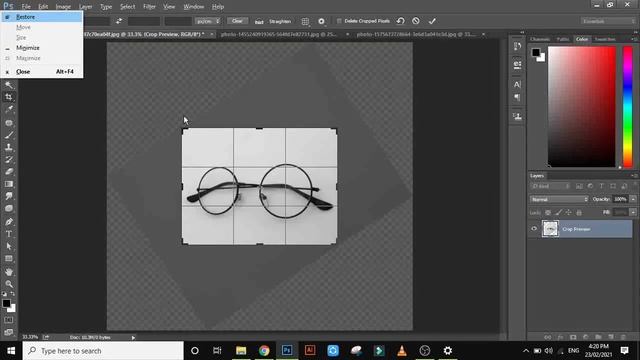
Task: Open the Normal blend mode dropdown
Action: click(559, 199)
